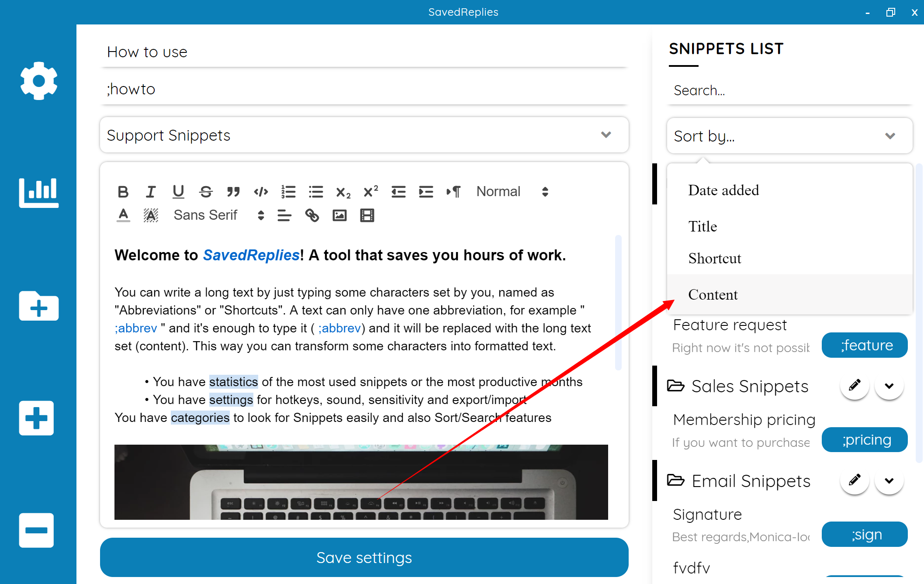Image resolution: width=924 pixels, height=584 pixels.
Task: Click the ;feature shortcut button
Action: (865, 345)
